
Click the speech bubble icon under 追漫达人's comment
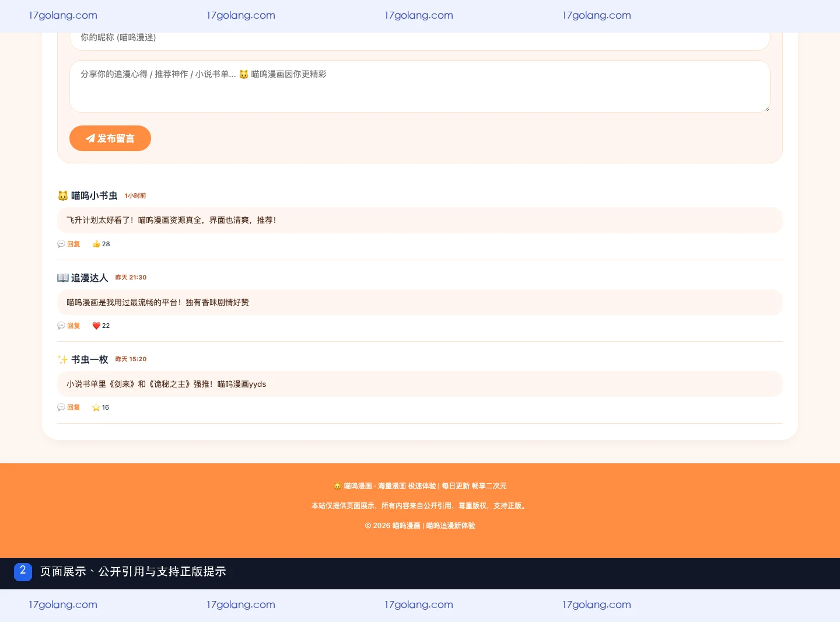tap(61, 326)
